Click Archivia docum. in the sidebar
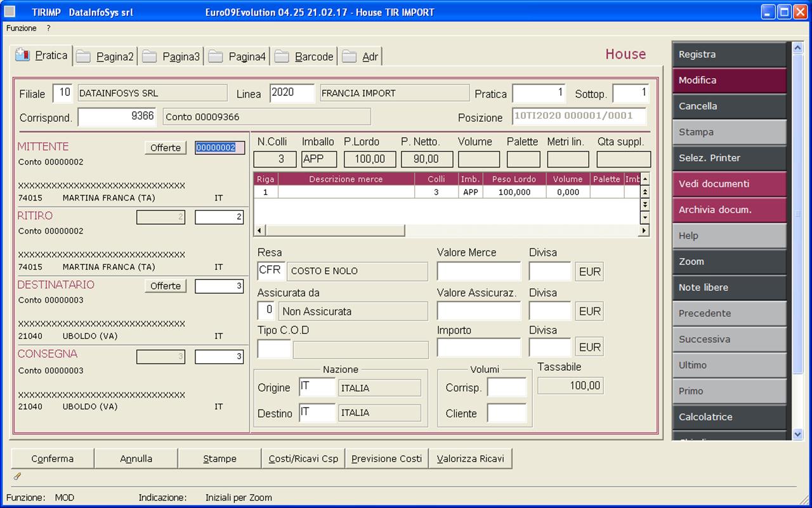 730,210
